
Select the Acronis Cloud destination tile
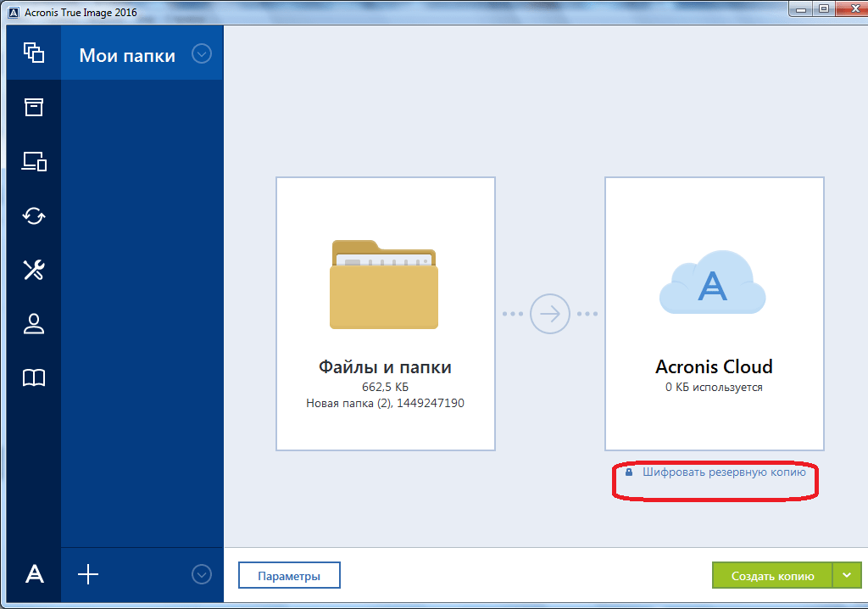tap(714, 314)
